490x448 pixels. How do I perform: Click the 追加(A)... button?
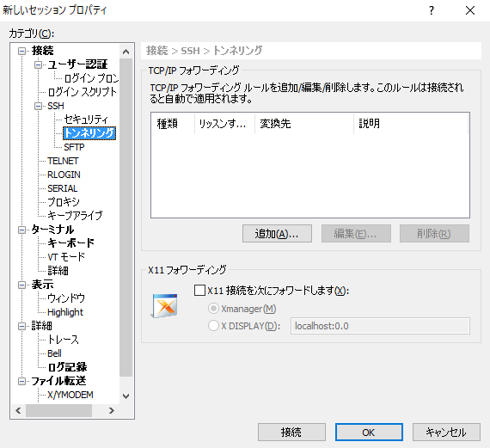point(277,234)
